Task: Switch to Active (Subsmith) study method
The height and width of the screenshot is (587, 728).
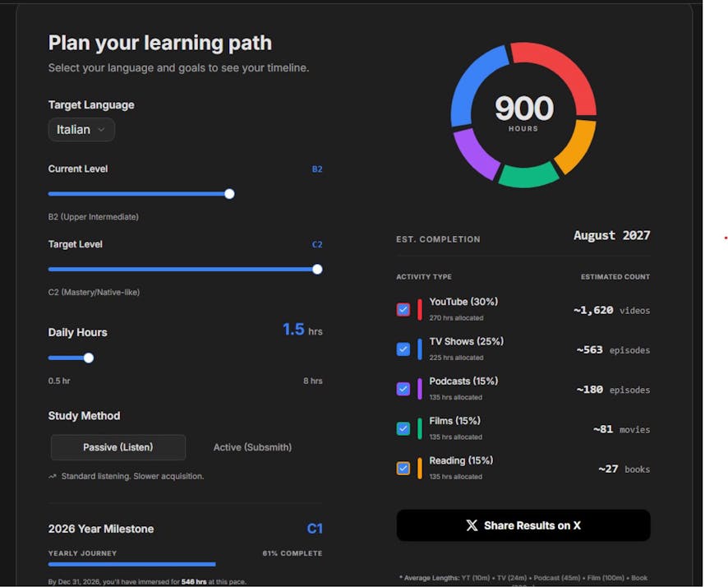Action: pos(252,447)
